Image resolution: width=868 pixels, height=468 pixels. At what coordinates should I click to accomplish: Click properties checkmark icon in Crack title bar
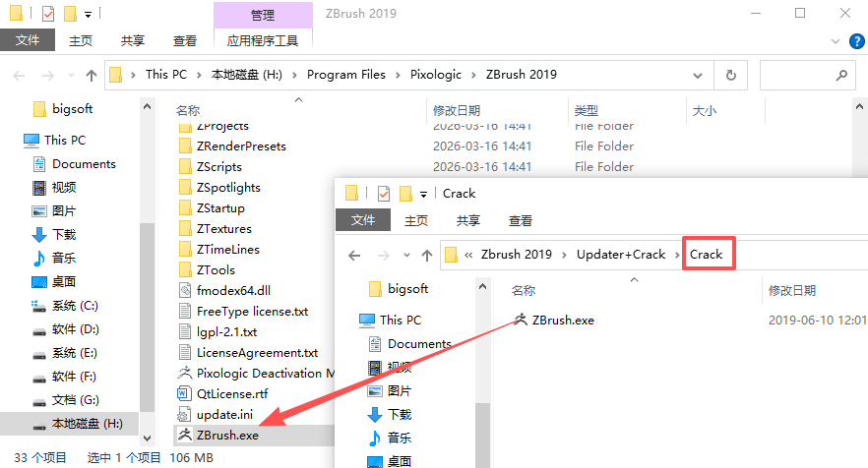click(383, 194)
